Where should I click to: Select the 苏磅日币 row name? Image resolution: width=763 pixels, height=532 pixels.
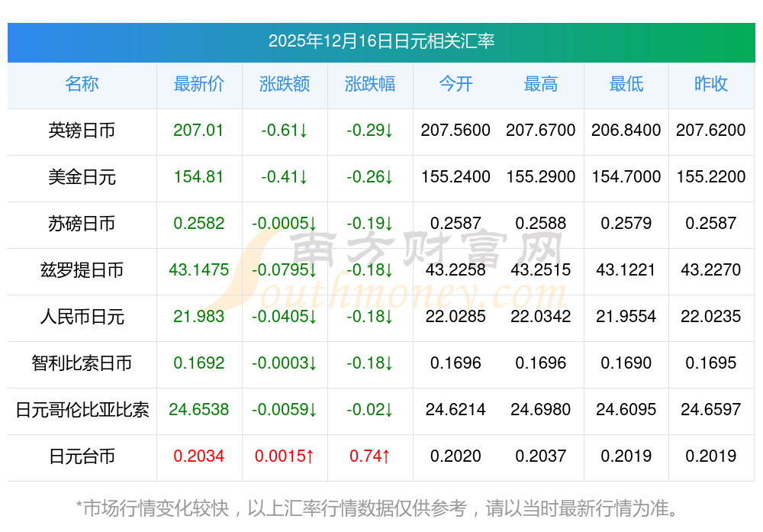pos(82,224)
